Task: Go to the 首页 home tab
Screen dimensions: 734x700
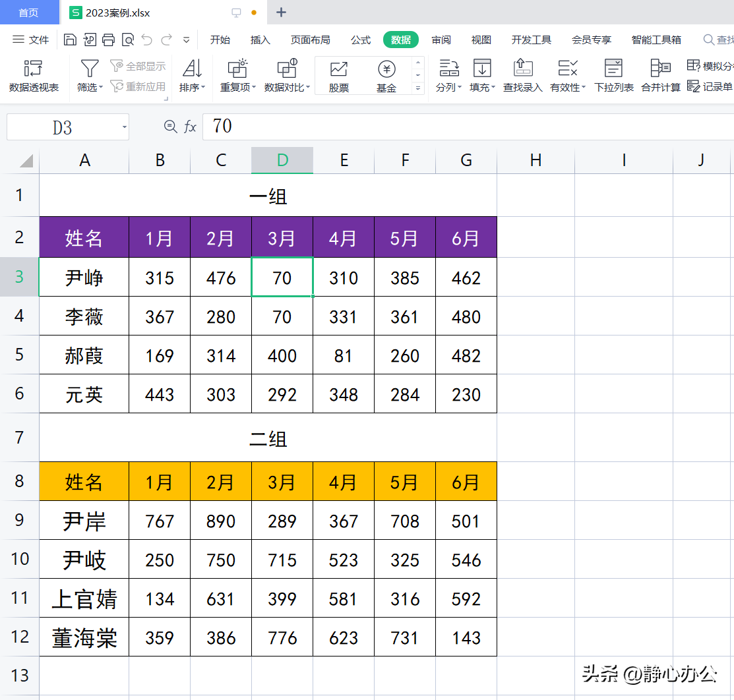Action: (x=29, y=13)
